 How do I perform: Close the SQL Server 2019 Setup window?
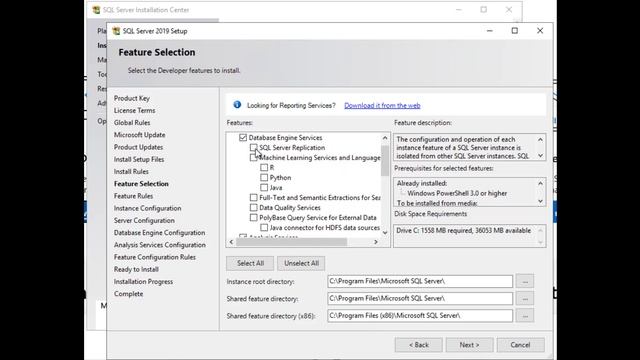click(x=540, y=31)
